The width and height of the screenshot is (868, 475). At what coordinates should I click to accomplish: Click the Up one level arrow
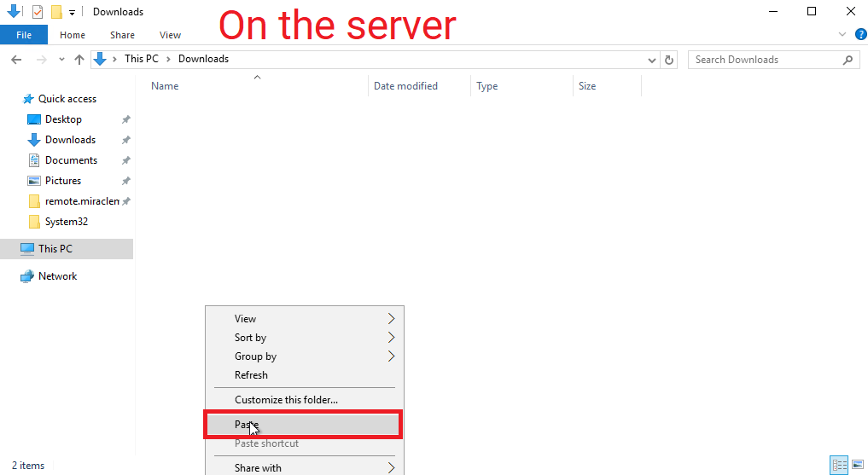click(79, 60)
